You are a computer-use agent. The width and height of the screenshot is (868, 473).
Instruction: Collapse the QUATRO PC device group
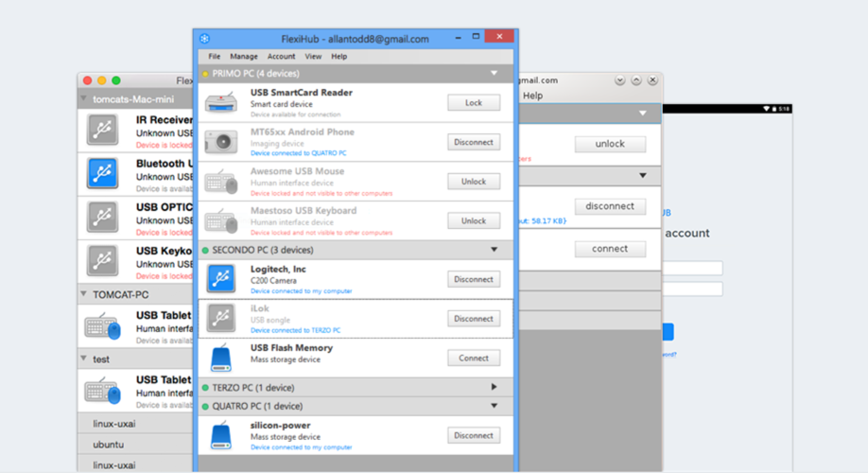(494, 406)
